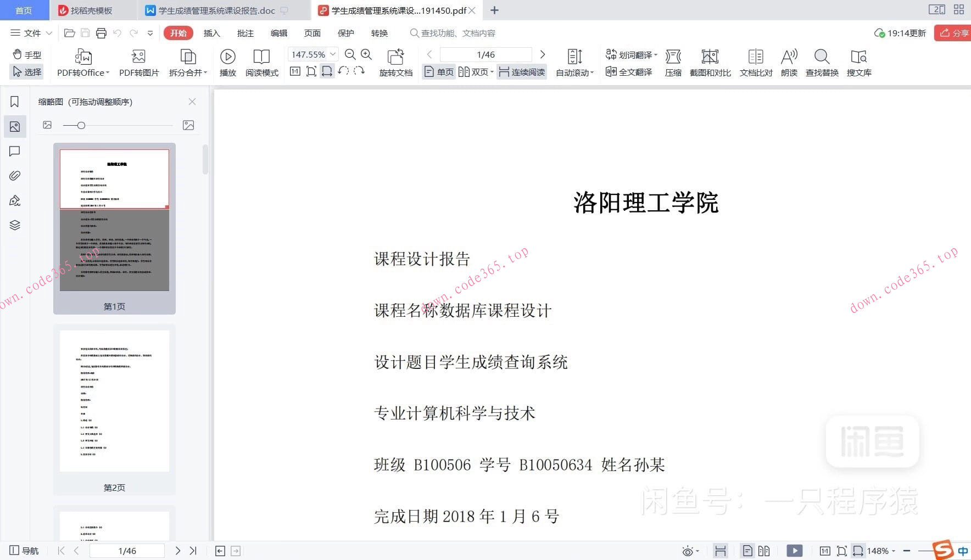The height and width of the screenshot is (560, 971).
Task: Click the 朗读 read-aloud icon
Action: coord(789,62)
